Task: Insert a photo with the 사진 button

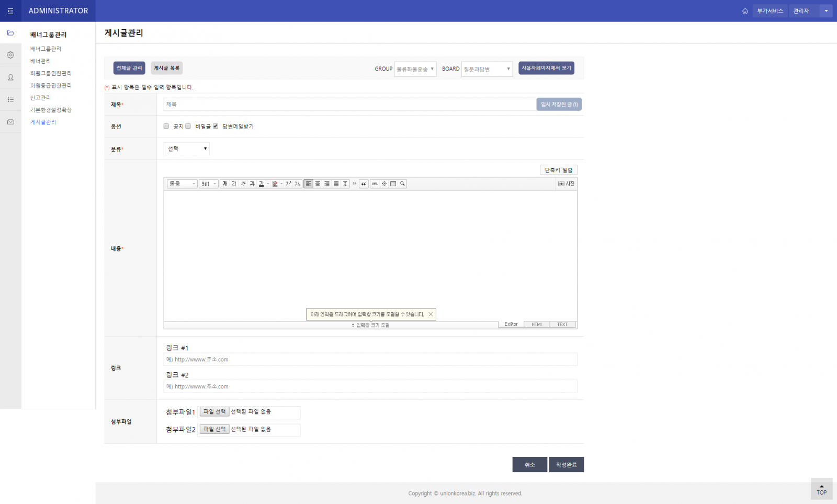Action: (x=566, y=184)
